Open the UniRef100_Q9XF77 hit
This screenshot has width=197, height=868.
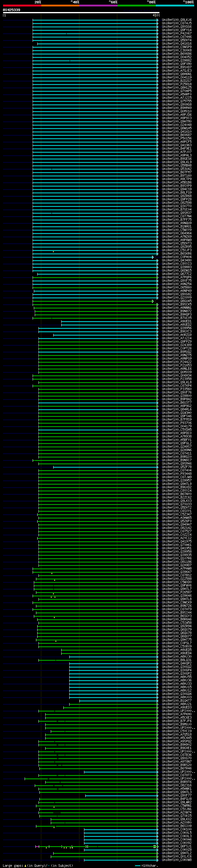(177, 795)
